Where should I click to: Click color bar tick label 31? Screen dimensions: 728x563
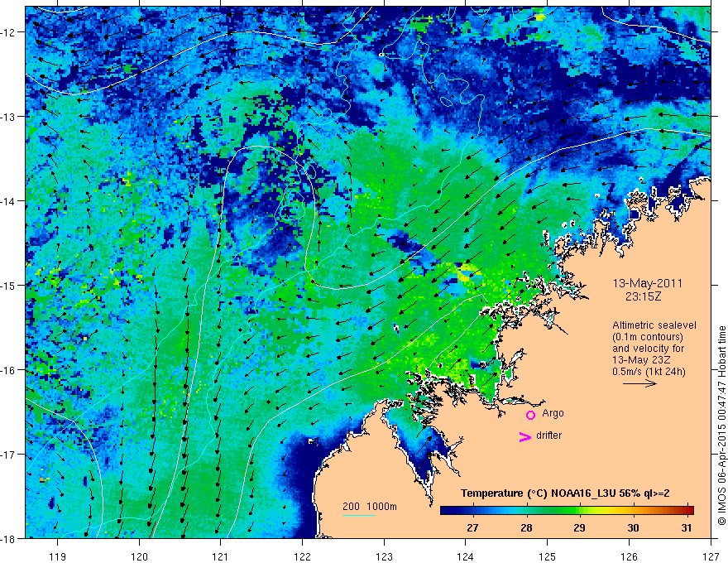(687, 528)
